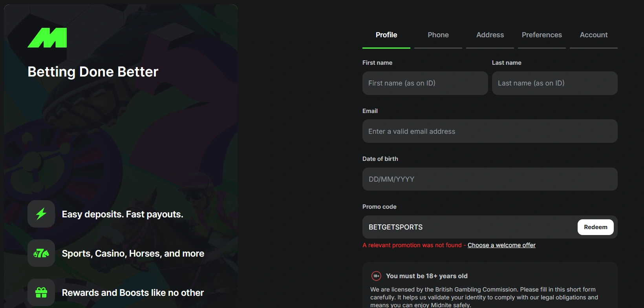Click the lightning bolt deposits icon

pyautogui.click(x=41, y=214)
